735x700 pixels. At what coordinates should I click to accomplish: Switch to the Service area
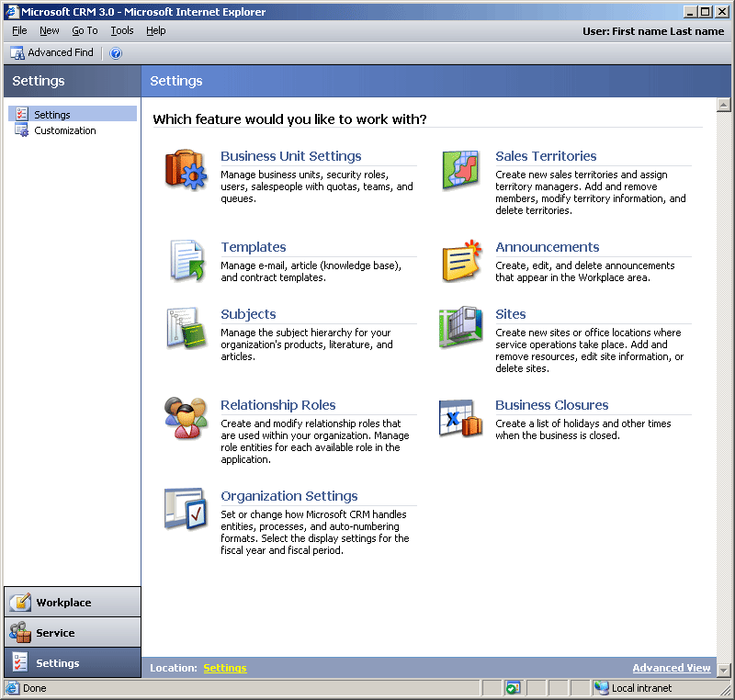click(x=73, y=633)
